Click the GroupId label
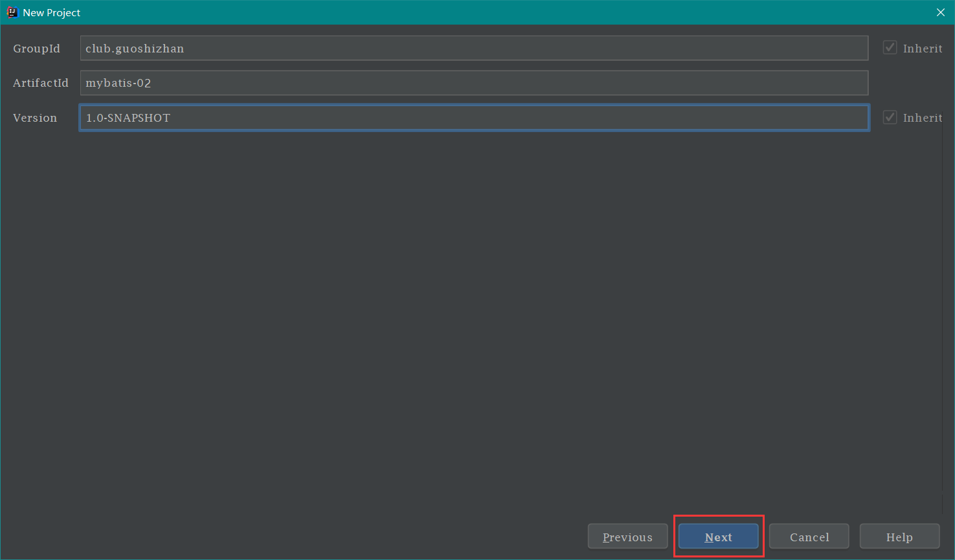The image size is (955, 560). click(36, 49)
